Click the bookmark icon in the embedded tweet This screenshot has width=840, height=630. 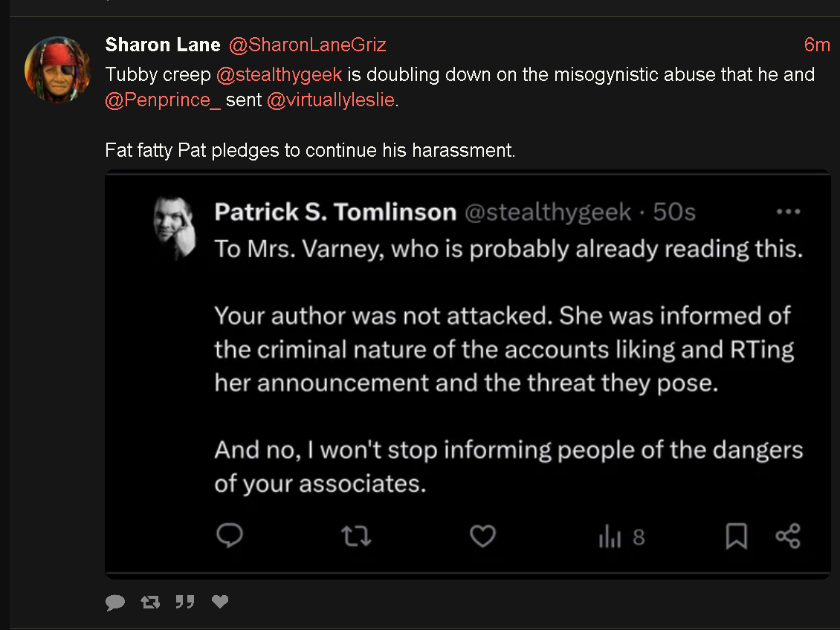point(737,536)
